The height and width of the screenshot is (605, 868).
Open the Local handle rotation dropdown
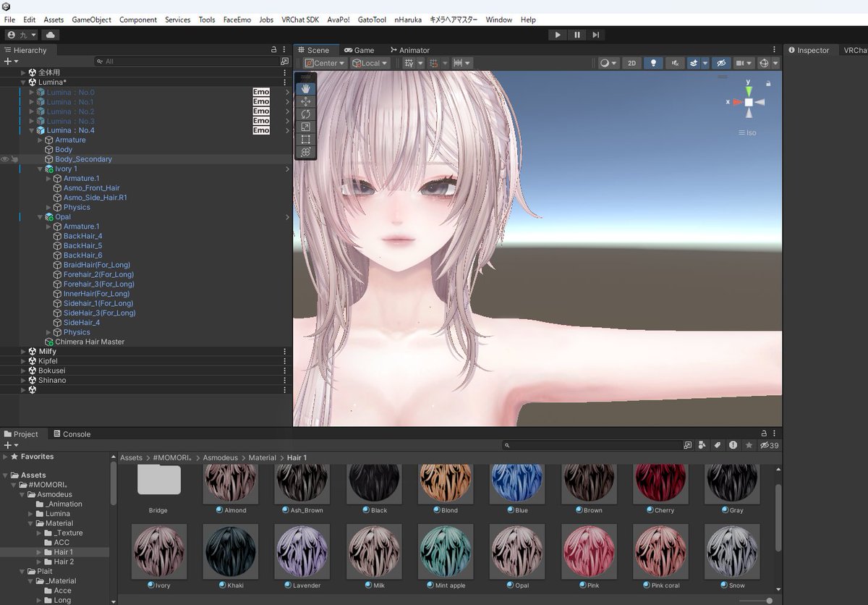point(370,63)
